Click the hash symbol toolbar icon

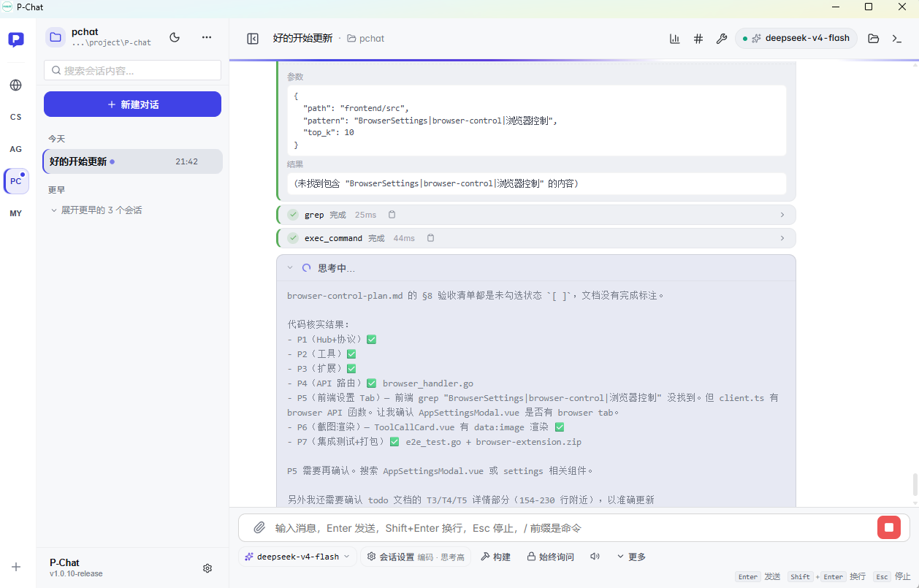[698, 39]
